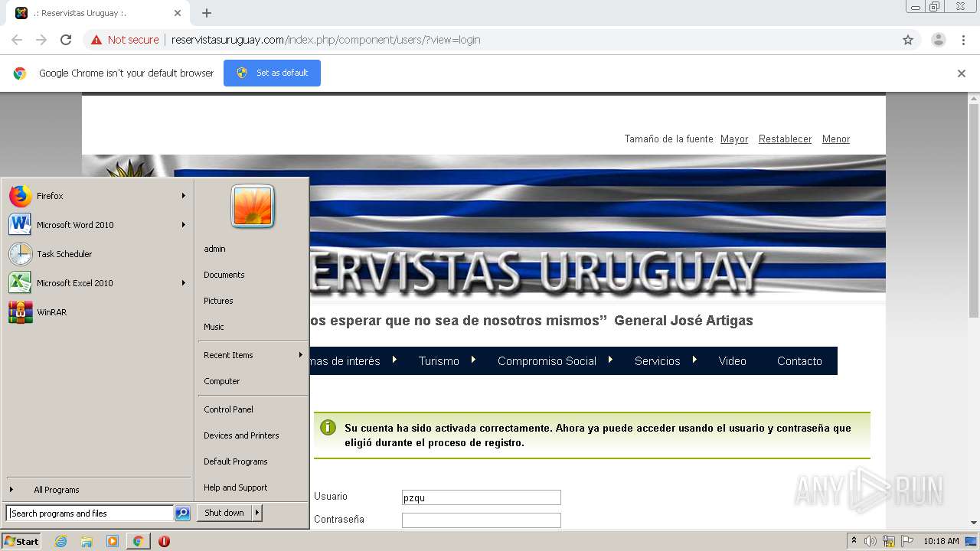
Task: Open Music from Start menu
Action: coord(214,327)
